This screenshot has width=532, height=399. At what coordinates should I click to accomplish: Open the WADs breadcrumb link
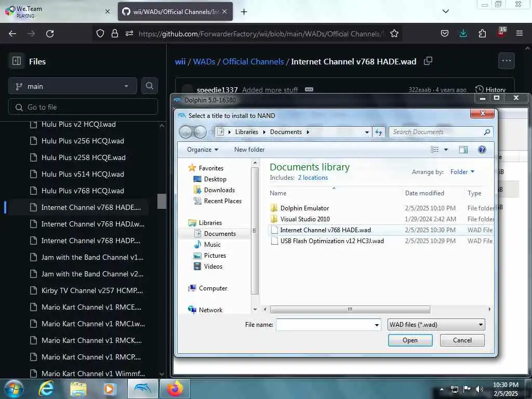(x=204, y=61)
